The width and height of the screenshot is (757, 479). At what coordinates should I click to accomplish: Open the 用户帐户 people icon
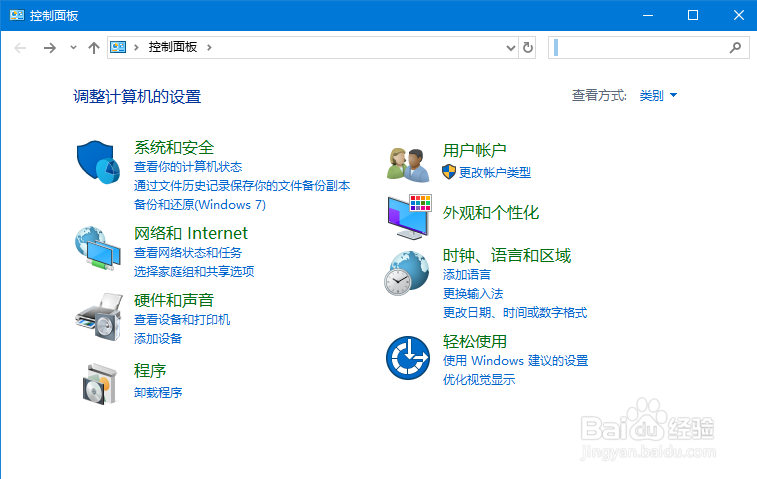coord(408,165)
